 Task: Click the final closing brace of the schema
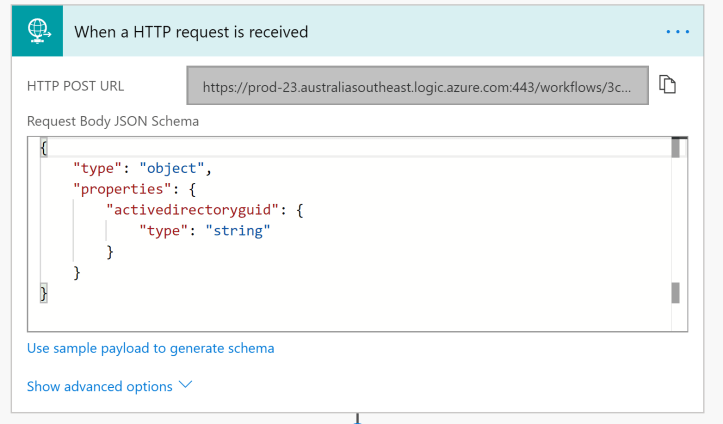[x=44, y=293]
